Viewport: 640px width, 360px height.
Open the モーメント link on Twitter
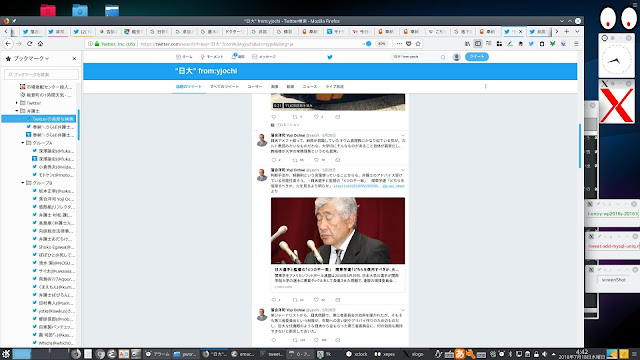tap(212, 57)
